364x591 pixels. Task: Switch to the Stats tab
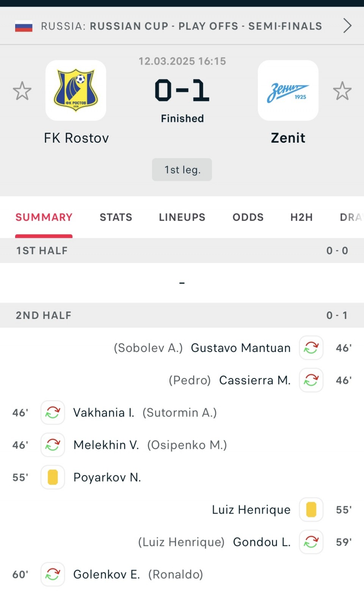116,217
